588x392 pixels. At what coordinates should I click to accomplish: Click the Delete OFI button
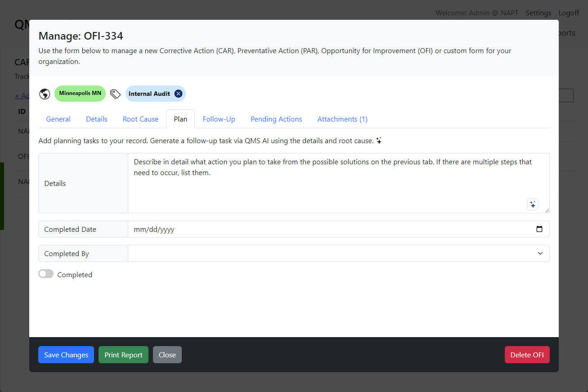click(x=527, y=355)
